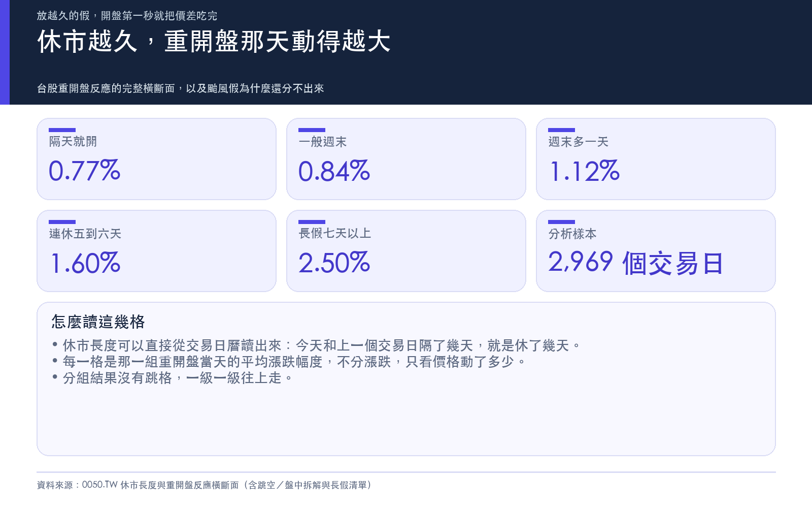Select the 一般週末 card label
The width and height of the screenshot is (812, 508).
323,142
